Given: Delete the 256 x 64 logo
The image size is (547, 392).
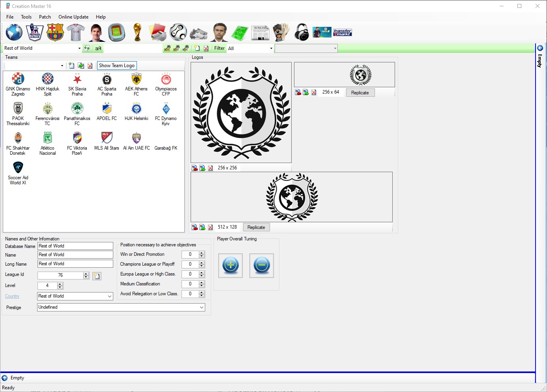Looking at the screenshot, I should 314,92.
